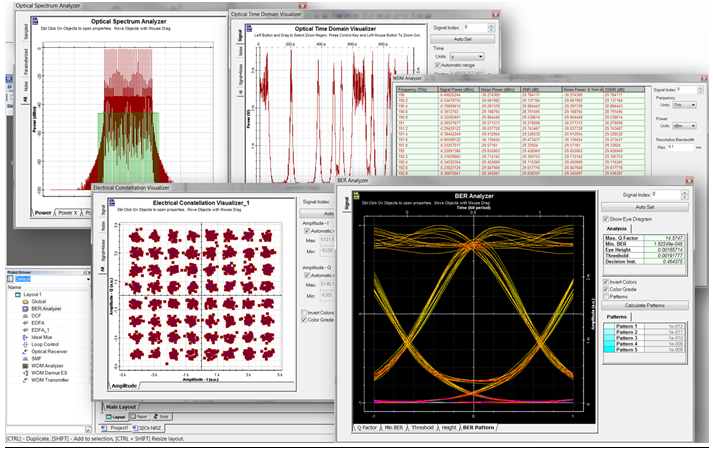
Task: Select BER Analyzer icon in Project Browser
Action: pos(25,309)
